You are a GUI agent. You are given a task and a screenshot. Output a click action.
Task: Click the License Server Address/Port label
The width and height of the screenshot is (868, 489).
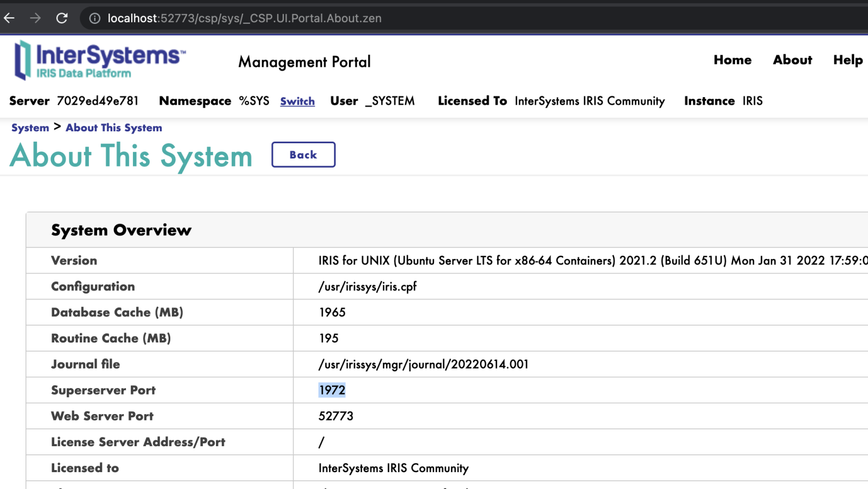[x=138, y=442]
